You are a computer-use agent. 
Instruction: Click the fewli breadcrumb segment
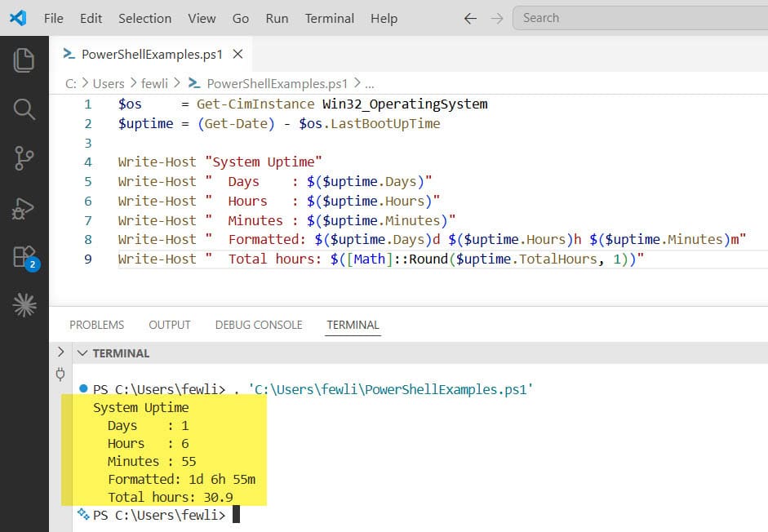[154, 84]
